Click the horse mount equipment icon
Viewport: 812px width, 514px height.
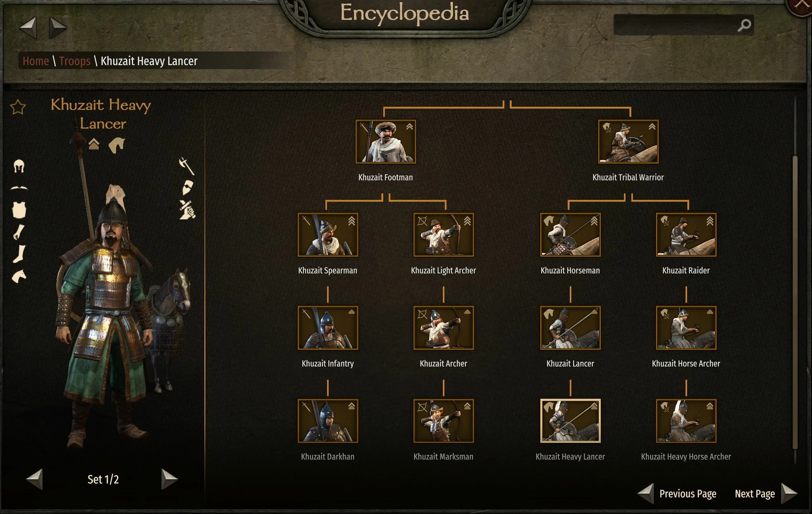pyautogui.click(x=19, y=276)
